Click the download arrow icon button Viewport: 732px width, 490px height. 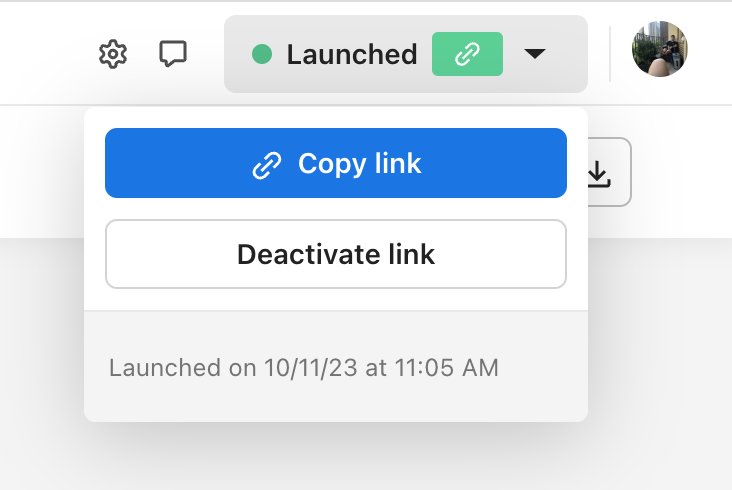(x=598, y=173)
